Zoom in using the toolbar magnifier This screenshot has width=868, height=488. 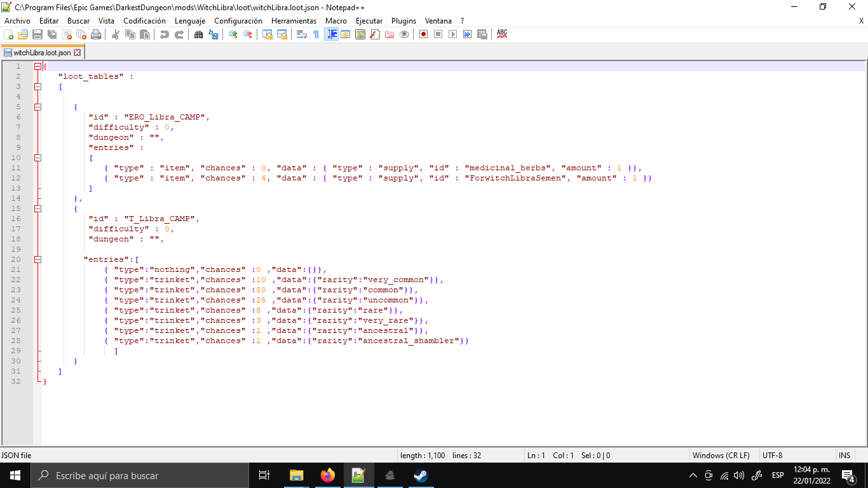233,34
